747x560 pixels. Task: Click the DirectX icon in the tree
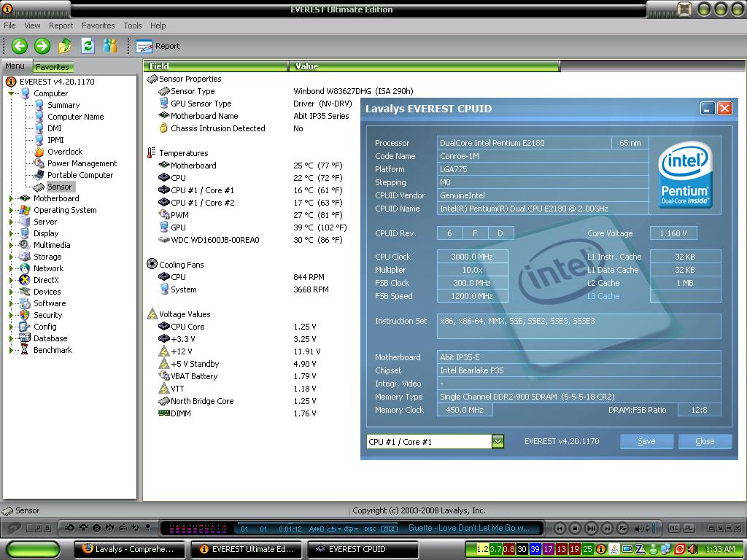point(25,280)
